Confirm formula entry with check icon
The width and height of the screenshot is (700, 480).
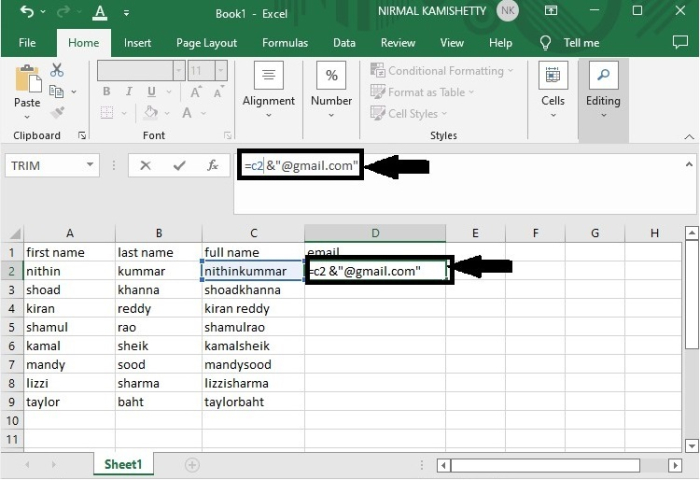[x=179, y=166]
